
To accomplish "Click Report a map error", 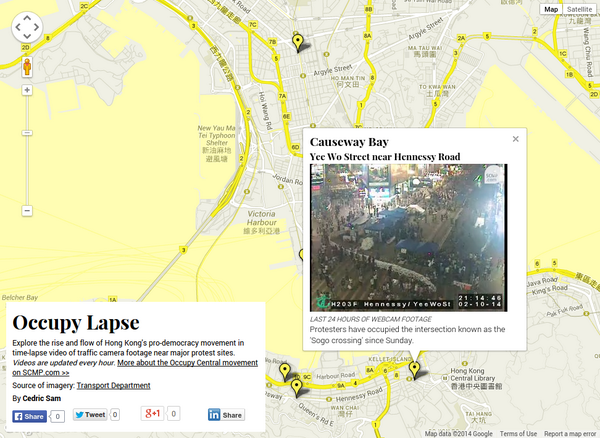I will click(x=570, y=434).
